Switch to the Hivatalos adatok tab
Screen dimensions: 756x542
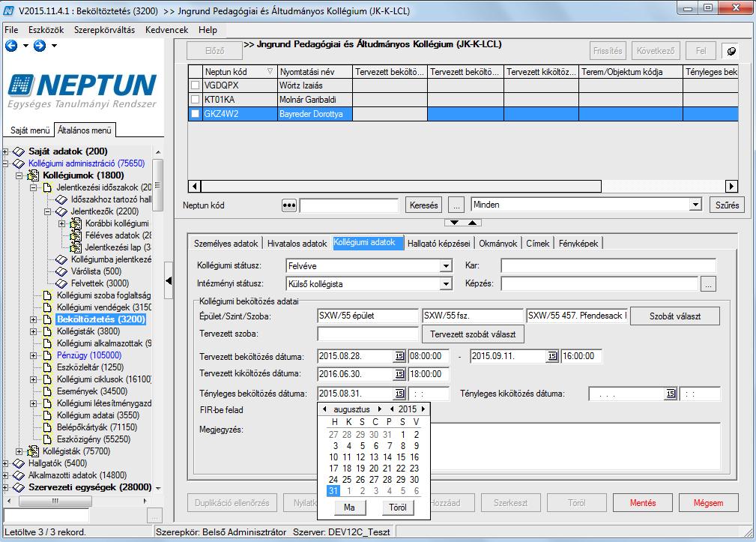click(297, 244)
